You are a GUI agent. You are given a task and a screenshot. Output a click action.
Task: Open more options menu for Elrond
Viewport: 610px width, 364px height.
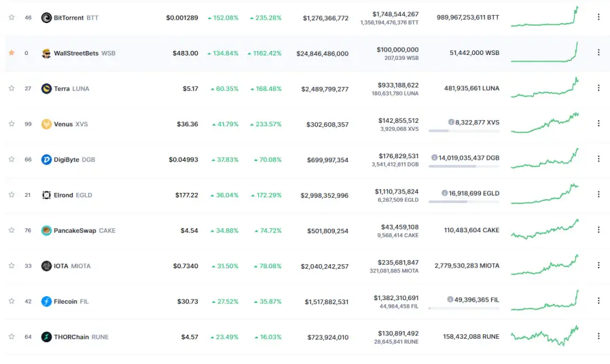click(x=598, y=194)
